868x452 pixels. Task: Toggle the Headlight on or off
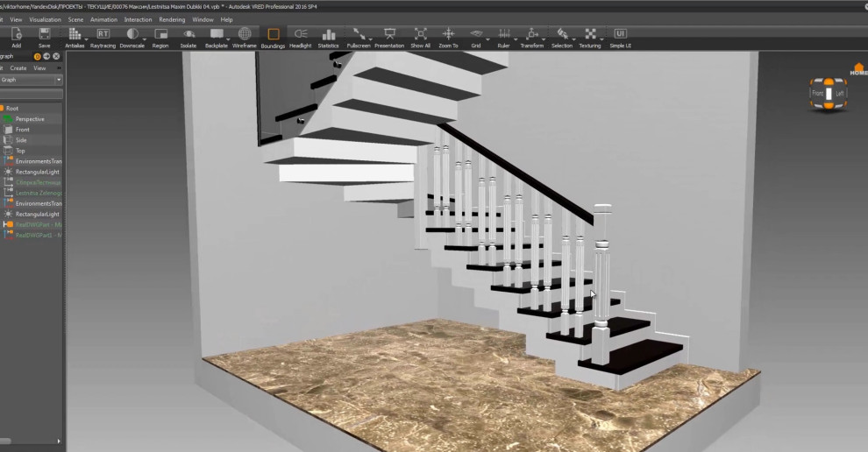(300, 35)
